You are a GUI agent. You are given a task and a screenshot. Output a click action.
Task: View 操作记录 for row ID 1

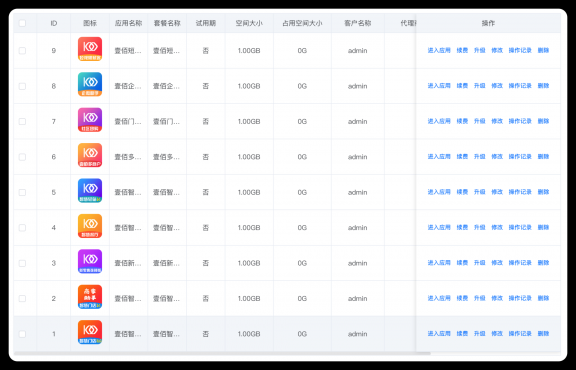tap(520, 334)
